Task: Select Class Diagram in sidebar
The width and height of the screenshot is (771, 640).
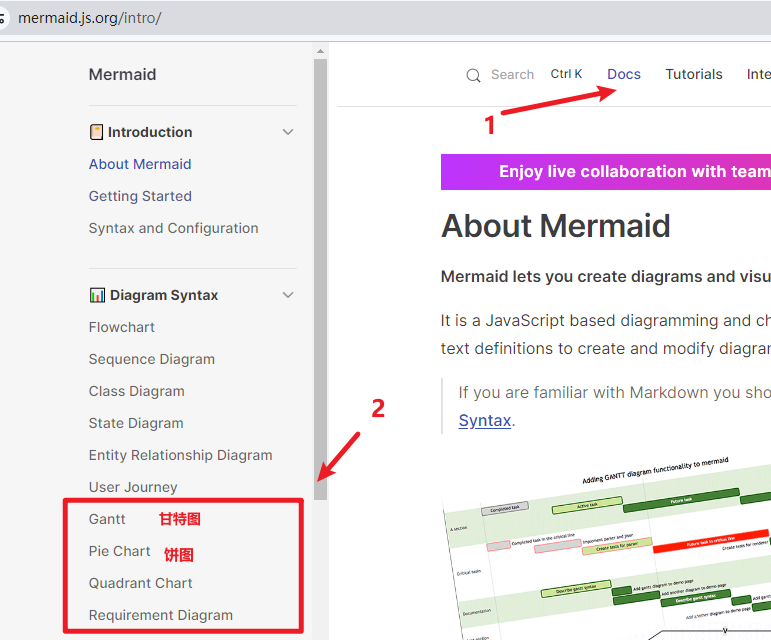Action: point(137,391)
